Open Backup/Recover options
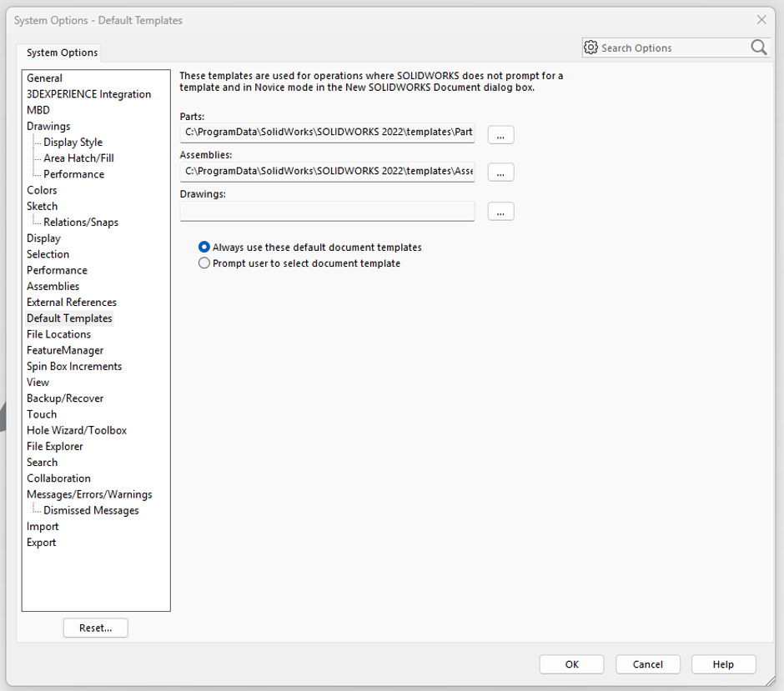 click(x=65, y=398)
